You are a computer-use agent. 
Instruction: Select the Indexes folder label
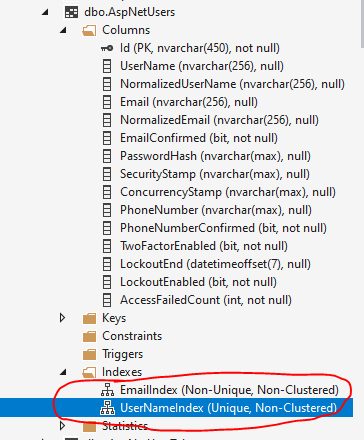pyautogui.click(x=122, y=372)
